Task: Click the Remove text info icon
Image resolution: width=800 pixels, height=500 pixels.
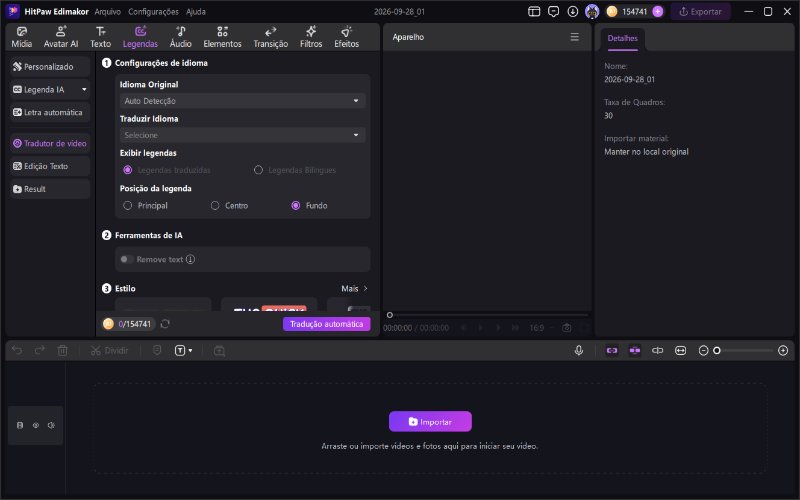Action: (x=190, y=259)
